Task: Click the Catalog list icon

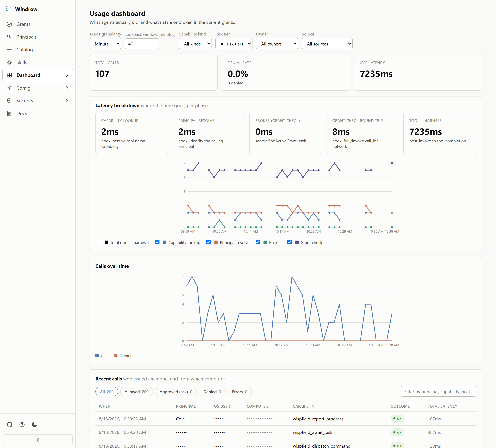Action: pos(9,49)
